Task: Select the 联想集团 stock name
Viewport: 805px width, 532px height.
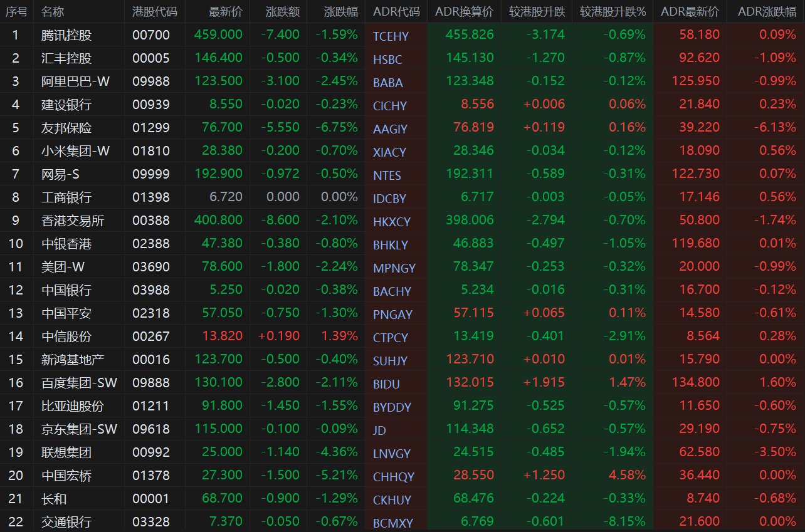Action: click(66, 452)
